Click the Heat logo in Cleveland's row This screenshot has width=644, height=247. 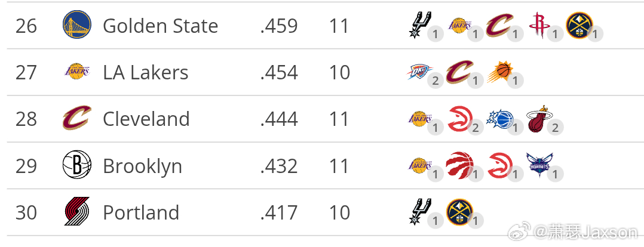coord(538,119)
